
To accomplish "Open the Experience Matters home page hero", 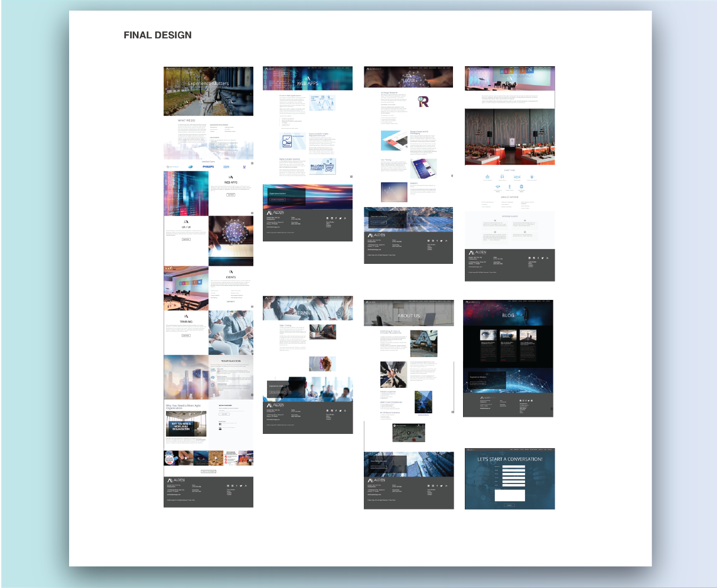I will pyautogui.click(x=208, y=91).
